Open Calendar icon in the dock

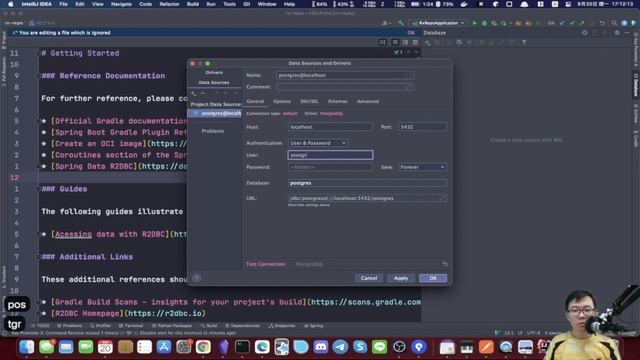coord(105,347)
